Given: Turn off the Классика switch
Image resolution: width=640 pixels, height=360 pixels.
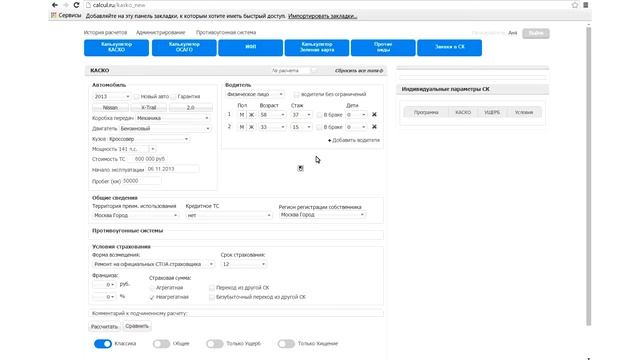Looking at the screenshot, I should (103, 344).
